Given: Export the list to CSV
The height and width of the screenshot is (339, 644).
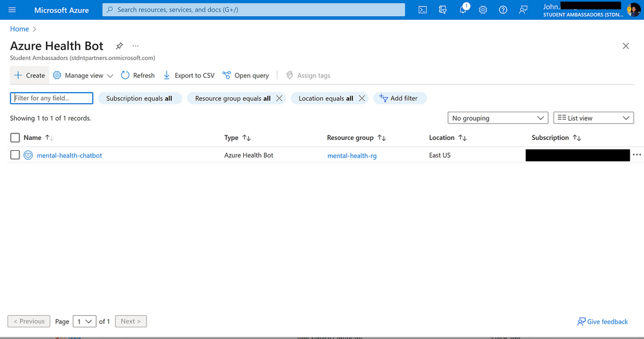Looking at the screenshot, I should (189, 75).
